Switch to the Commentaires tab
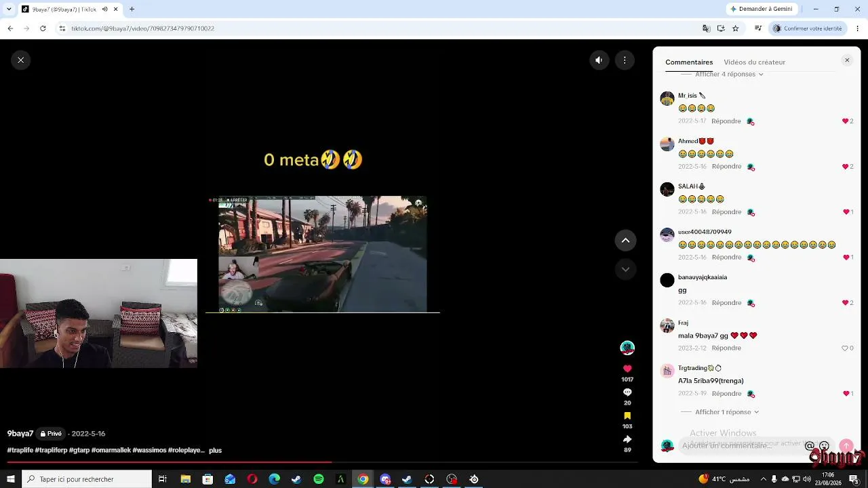Viewport: 868px width, 488px height. pos(689,62)
